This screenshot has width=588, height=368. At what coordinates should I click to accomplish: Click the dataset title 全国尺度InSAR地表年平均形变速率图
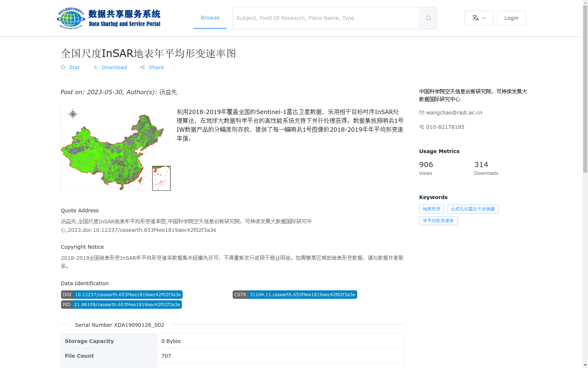pos(148,53)
